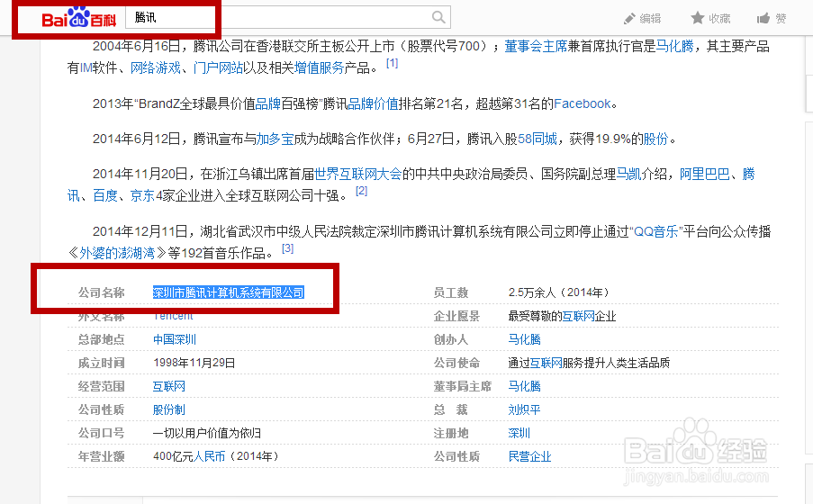
Task: Open the 品牌价值 link
Action: [373, 103]
